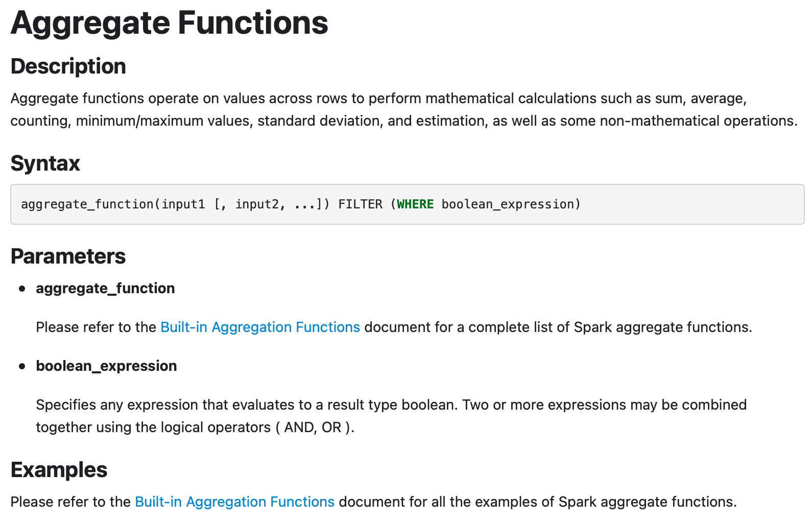Click input1 in the syntax code
The height and width of the screenshot is (521, 812).
[183, 204]
